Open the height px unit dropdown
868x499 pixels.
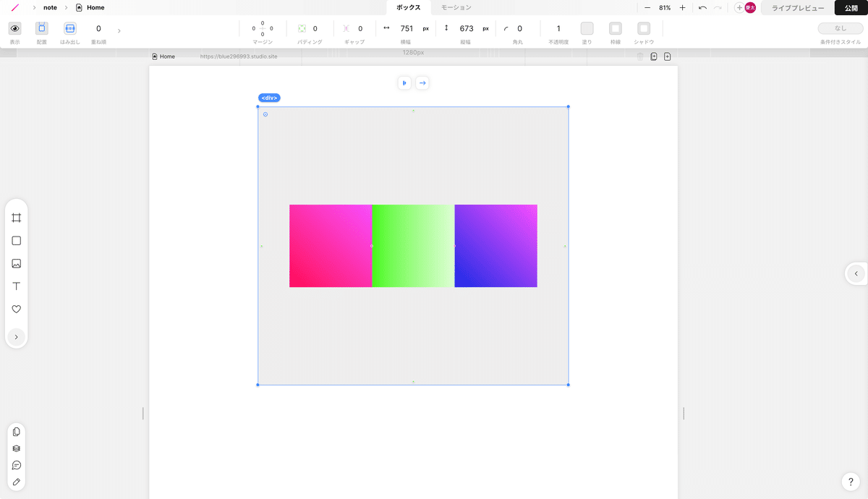[x=486, y=29]
